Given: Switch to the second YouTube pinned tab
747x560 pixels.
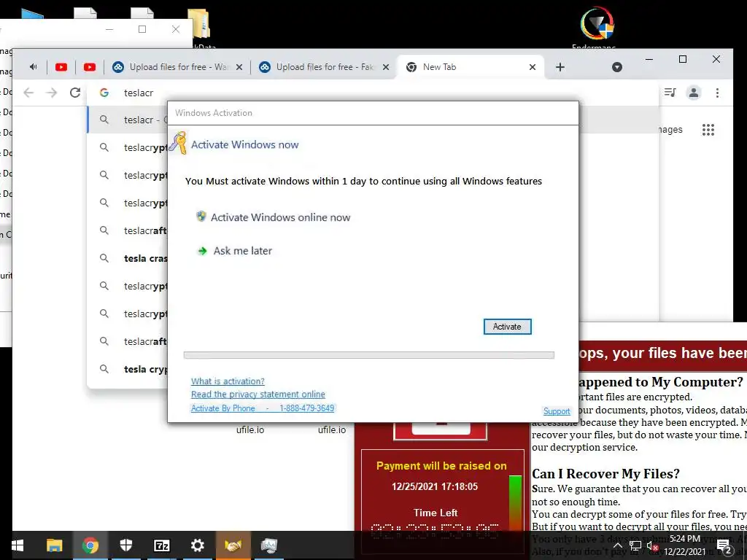Looking at the screenshot, I should click(90, 67).
